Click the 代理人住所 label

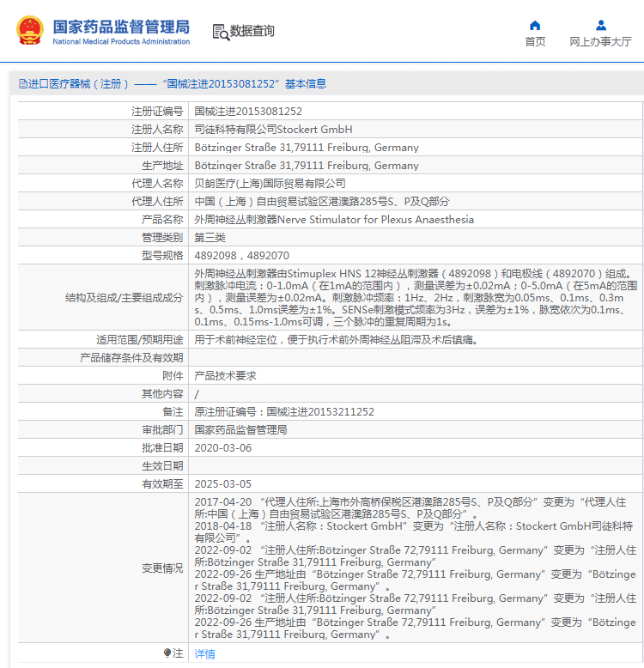click(x=157, y=202)
